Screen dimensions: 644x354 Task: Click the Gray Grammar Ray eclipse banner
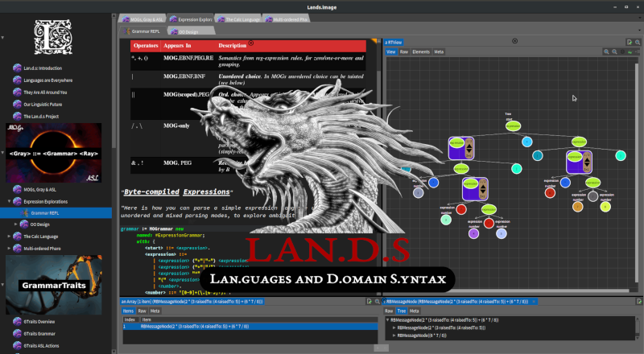(53, 152)
